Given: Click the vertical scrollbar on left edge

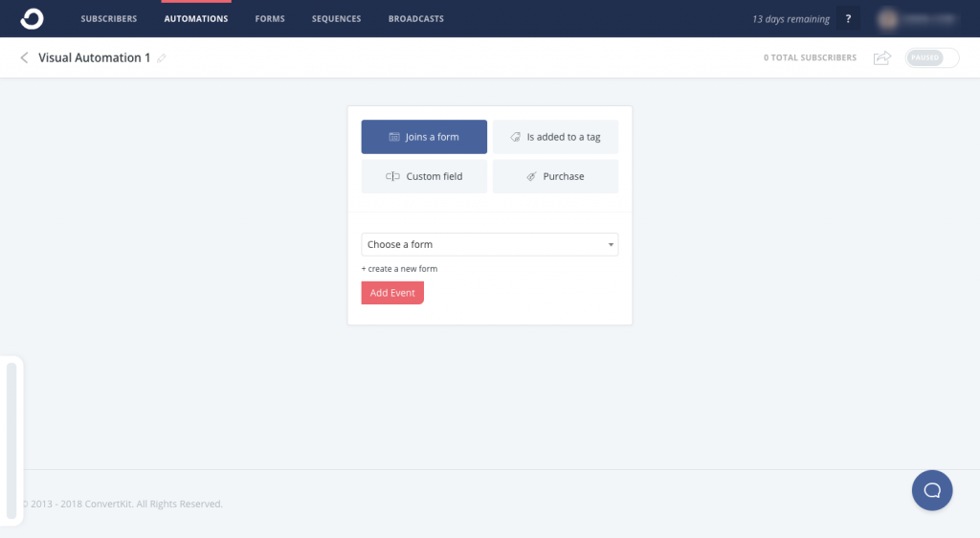Looking at the screenshot, I should (11, 440).
